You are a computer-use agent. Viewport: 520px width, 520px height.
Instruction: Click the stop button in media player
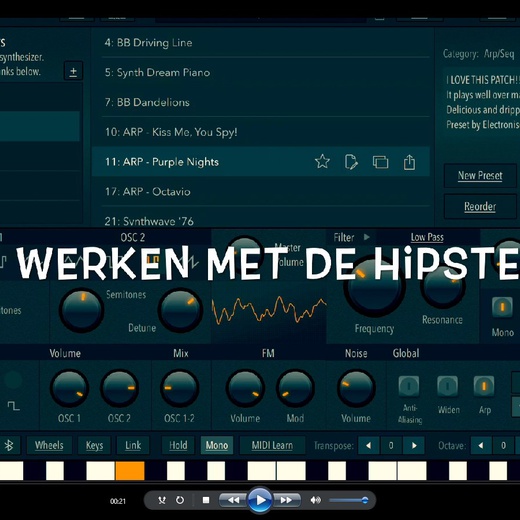pyautogui.click(x=206, y=500)
